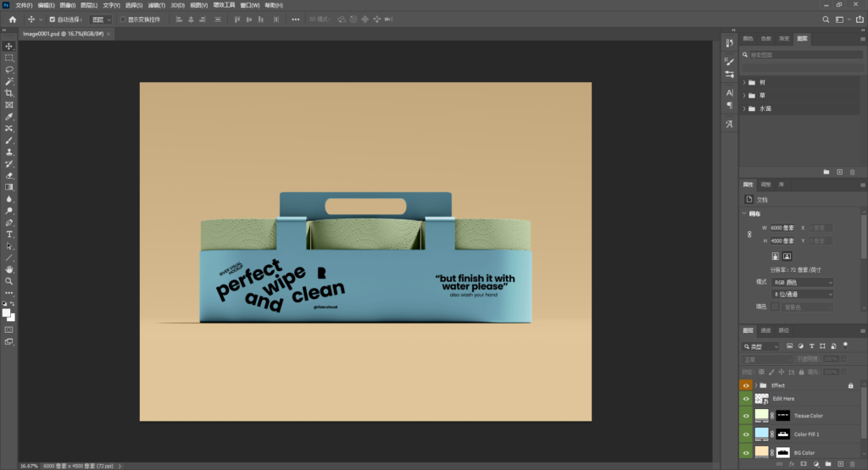Image resolution: width=868 pixels, height=470 pixels.
Task: Switch to the Channels tab 通道
Action: pos(765,330)
